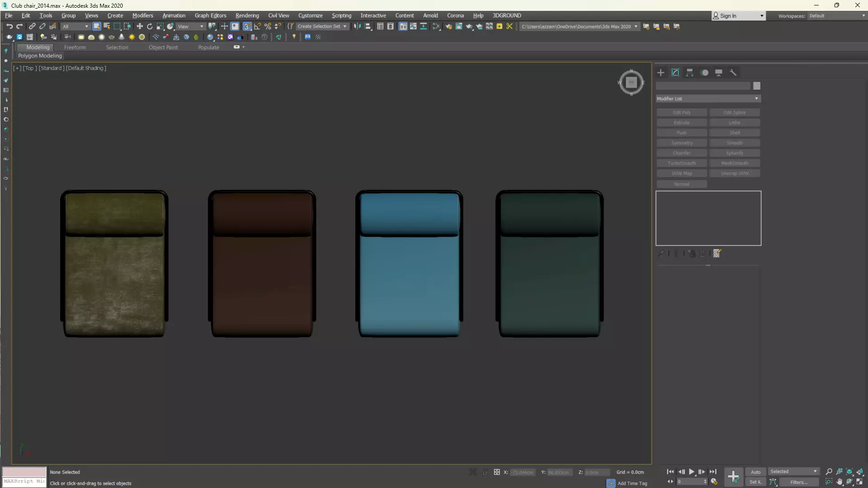
Task: Toggle 3D Snaps on or off
Action: 247,26
